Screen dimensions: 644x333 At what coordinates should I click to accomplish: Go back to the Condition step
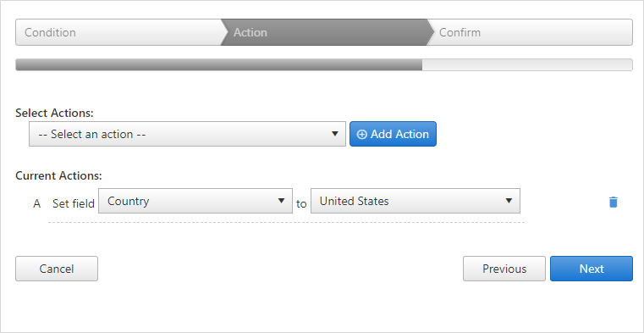tap(119, 32)
